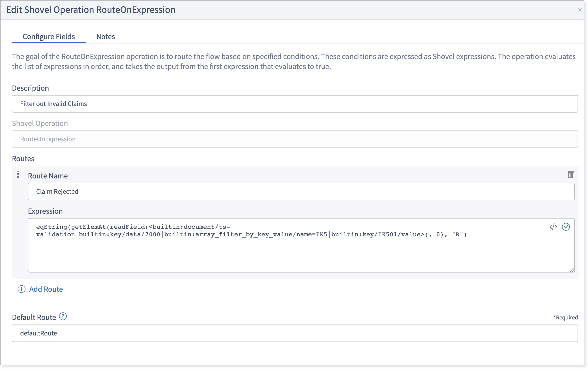The image size is (588, 369).
Task: Focus the Description input field
Action: 295,104
